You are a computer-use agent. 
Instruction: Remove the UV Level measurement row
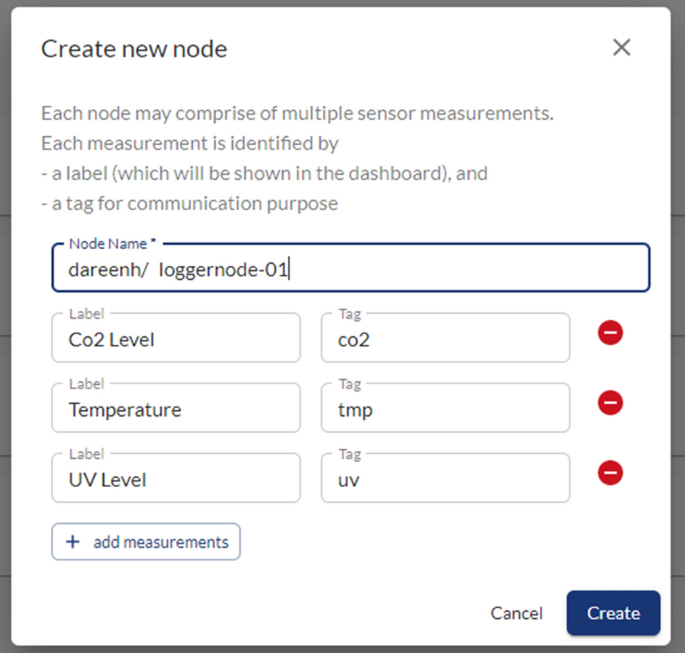(x=610, y=473)
